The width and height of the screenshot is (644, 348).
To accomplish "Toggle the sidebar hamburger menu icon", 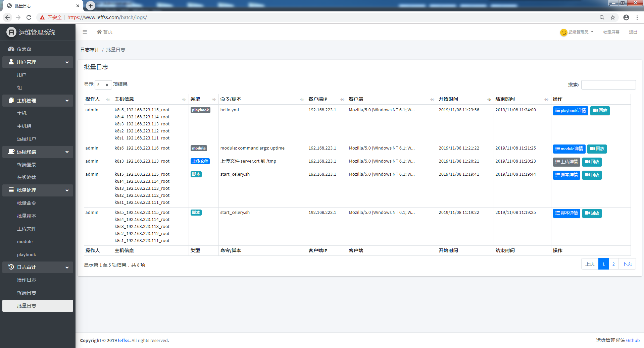I will pos(85,32).
